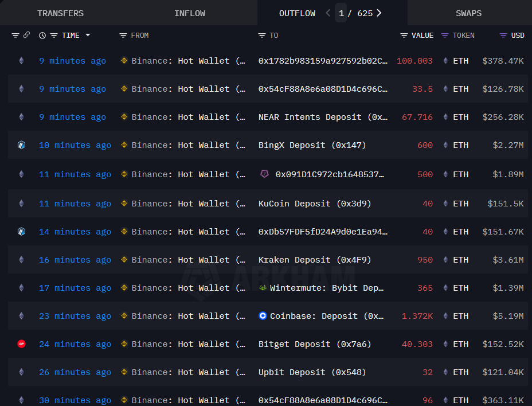The width and height of the screenshot is (532, 406).
Task: Open the 30 minutes ago transaction link
Action: [75, 401]
